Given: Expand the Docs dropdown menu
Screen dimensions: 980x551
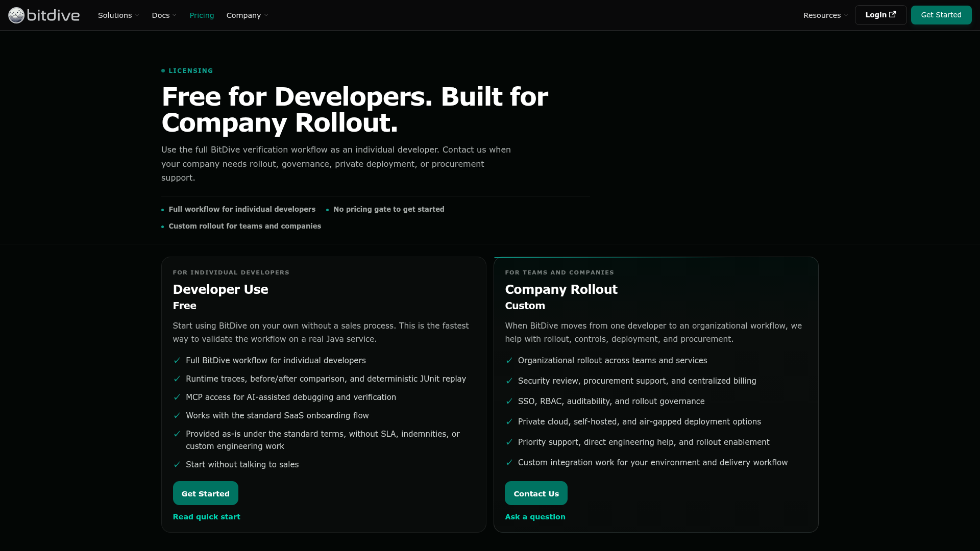Looking at the screenshot, I should pos(164,15).
